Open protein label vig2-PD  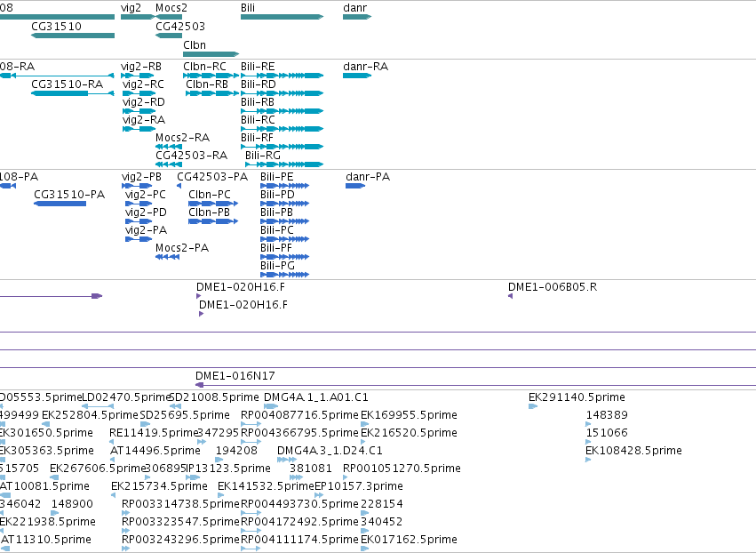pos(146,212)
